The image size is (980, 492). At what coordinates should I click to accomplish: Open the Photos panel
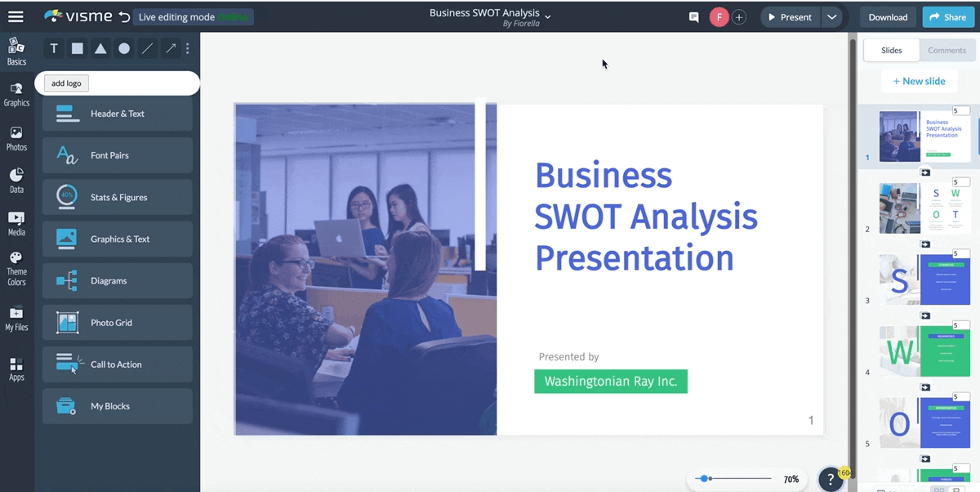coord(16,137)
